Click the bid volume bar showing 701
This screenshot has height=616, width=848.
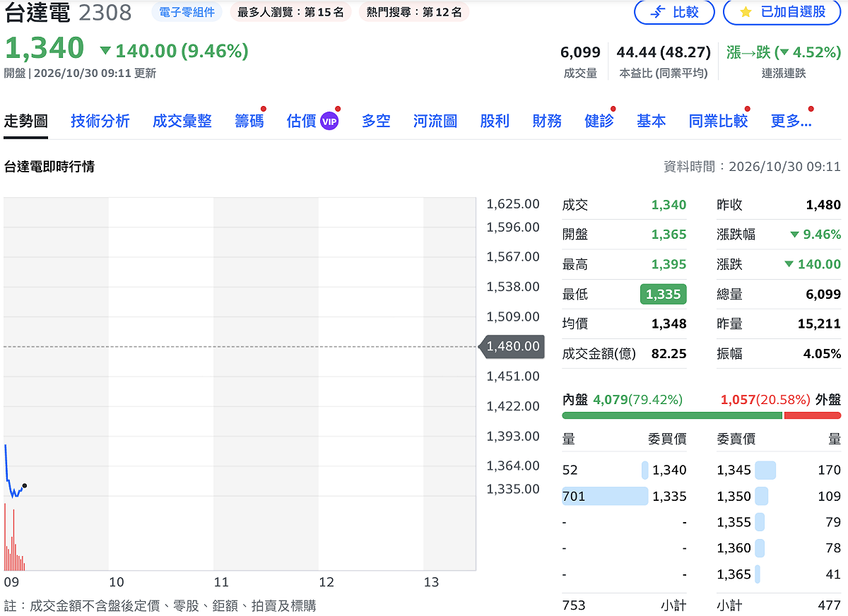click(605, 496)
